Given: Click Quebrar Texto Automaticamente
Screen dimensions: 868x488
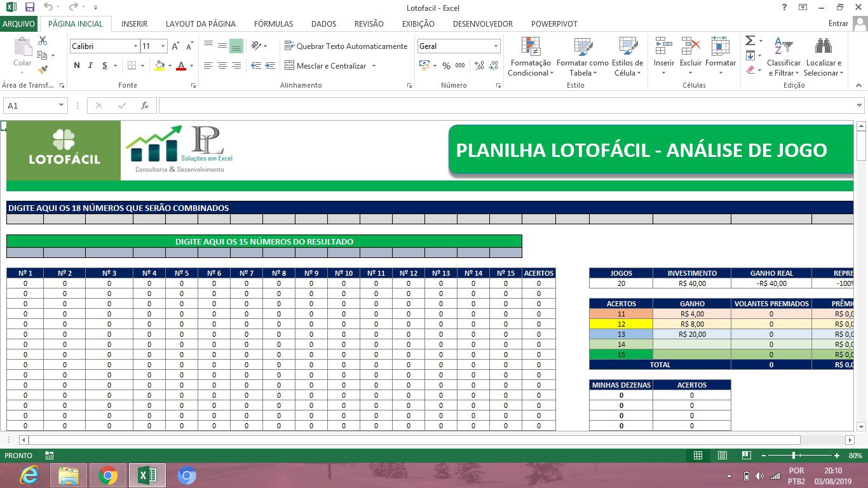Looking at the screenshot, I should click(346, 46).
